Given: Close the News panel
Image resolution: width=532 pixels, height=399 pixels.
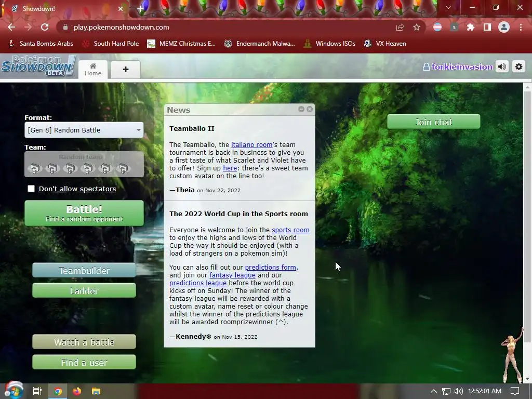Looking at the screenshot, I should [310, 109].
